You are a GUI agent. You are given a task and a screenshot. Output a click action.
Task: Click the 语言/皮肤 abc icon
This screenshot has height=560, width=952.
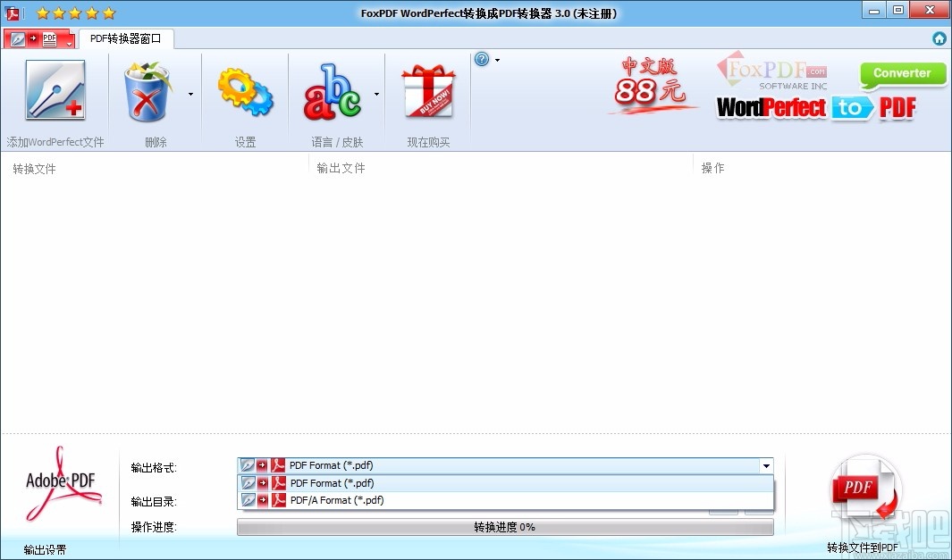pos(335,89)
